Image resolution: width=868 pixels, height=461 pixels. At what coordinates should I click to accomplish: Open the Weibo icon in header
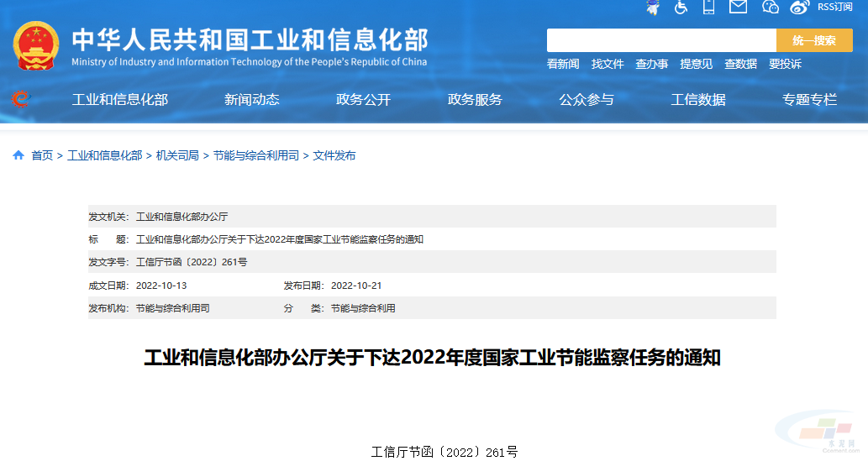click(x=799, y=7)
